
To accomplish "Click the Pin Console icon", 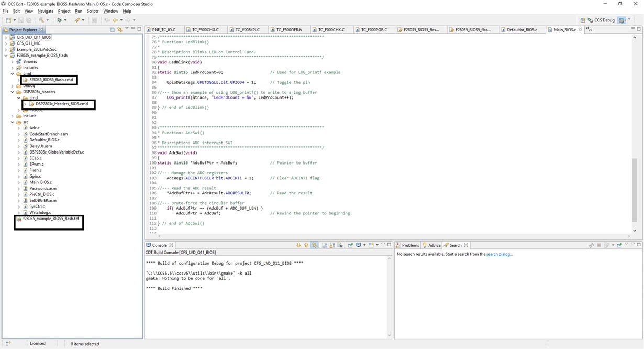I will point(350,245).
